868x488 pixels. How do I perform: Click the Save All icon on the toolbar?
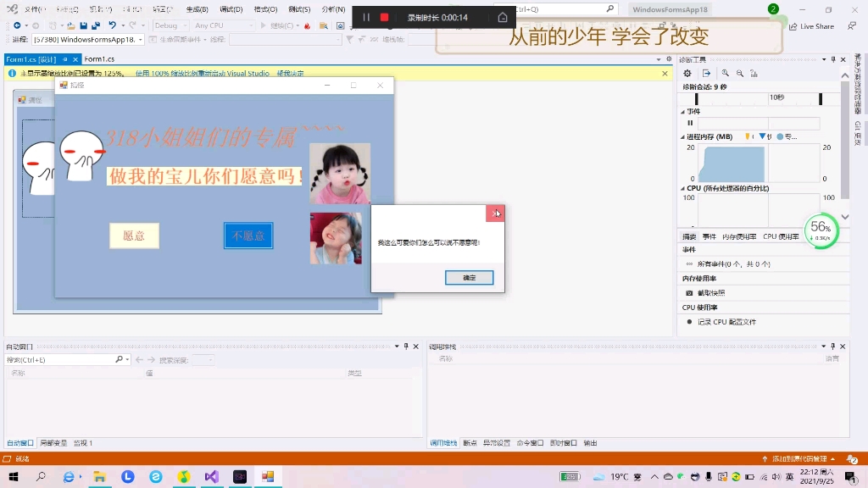[x=96, y=25]
